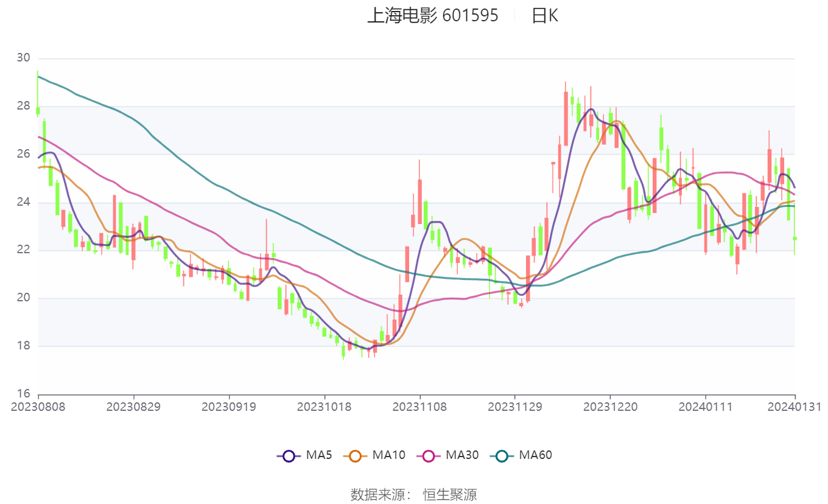Click x-axis date label 20231018
Screen dimensions: 828x504
(x=325, y=407)
